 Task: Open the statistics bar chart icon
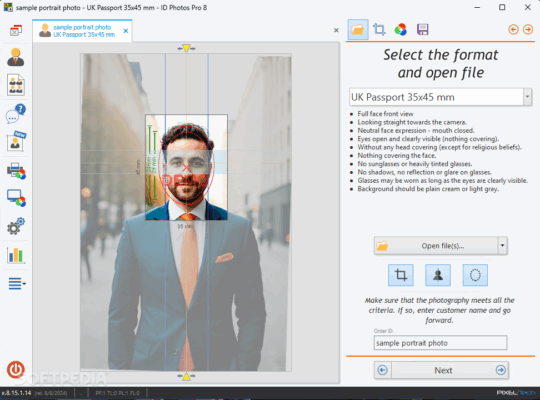click(x=15, y=255)
